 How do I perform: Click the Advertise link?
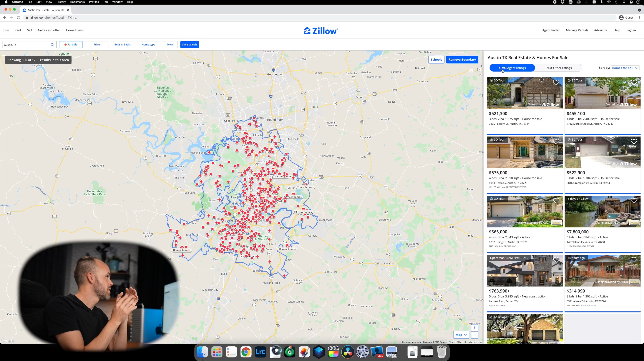tap(601, 30)
